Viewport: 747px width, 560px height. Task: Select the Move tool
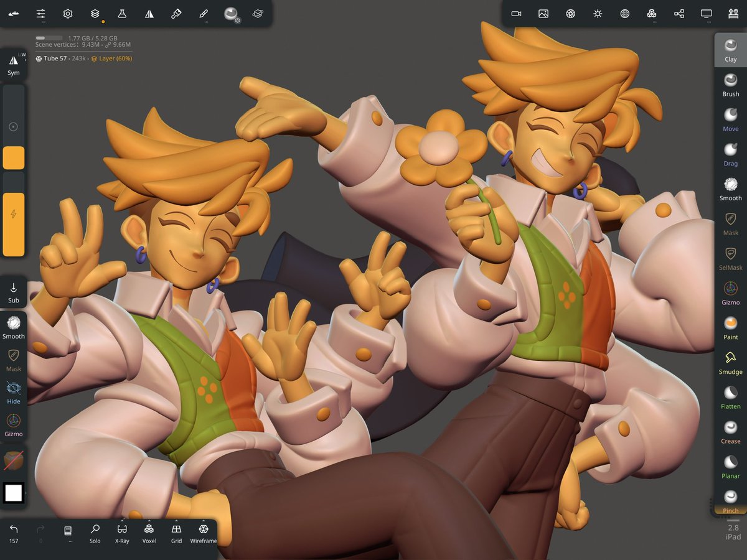coord(730,119)
